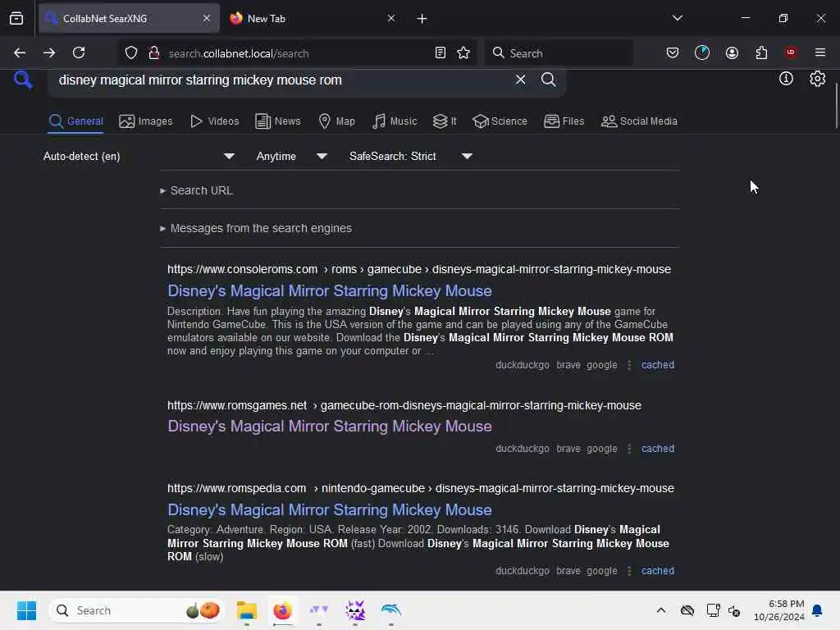
Task: Switch to the Social Media category
Action: (x=639, y=121)
